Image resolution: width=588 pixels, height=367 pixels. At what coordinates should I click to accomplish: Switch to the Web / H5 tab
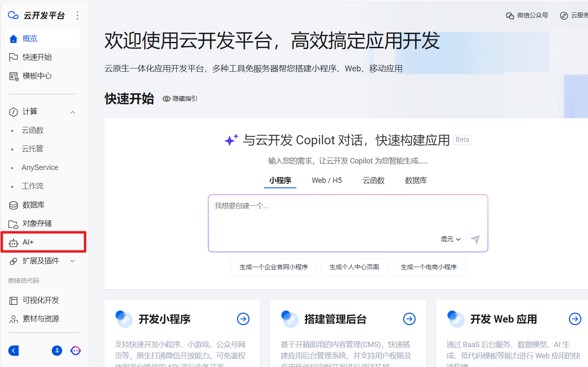[327, 180]
